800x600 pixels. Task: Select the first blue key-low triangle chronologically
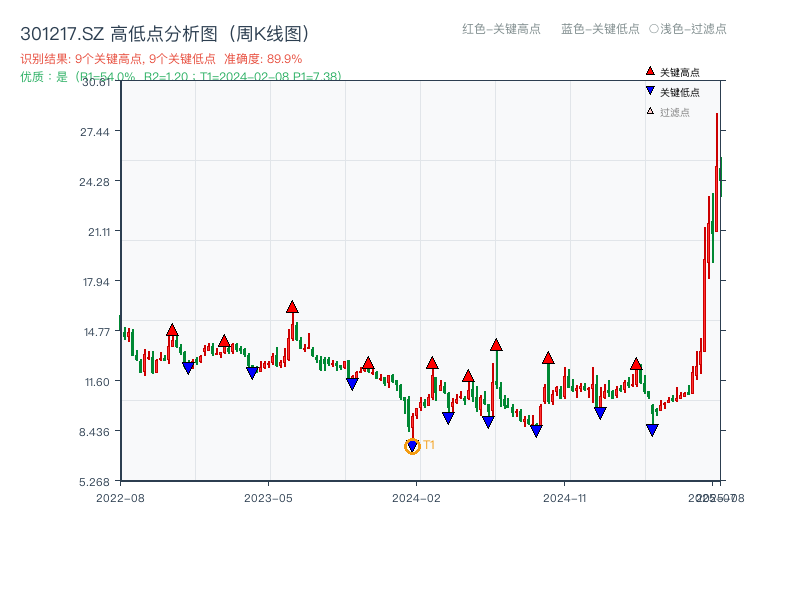[x=188, y=368]
